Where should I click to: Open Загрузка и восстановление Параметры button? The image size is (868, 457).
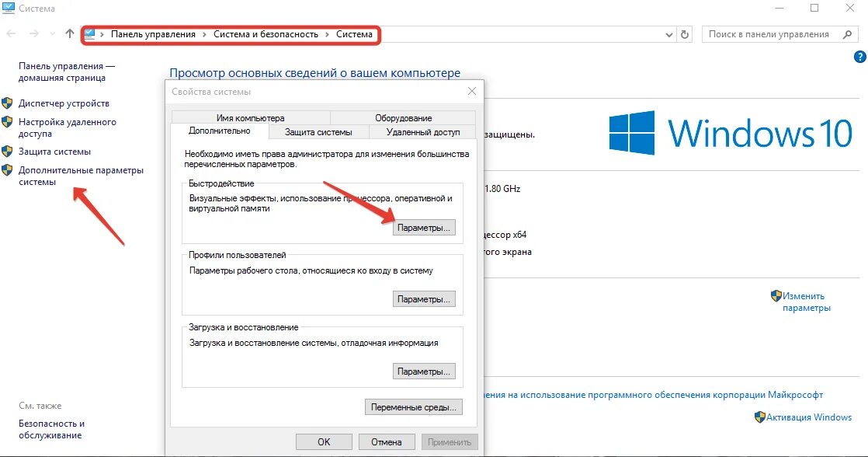pyautogui.click(x=424, y=372)
